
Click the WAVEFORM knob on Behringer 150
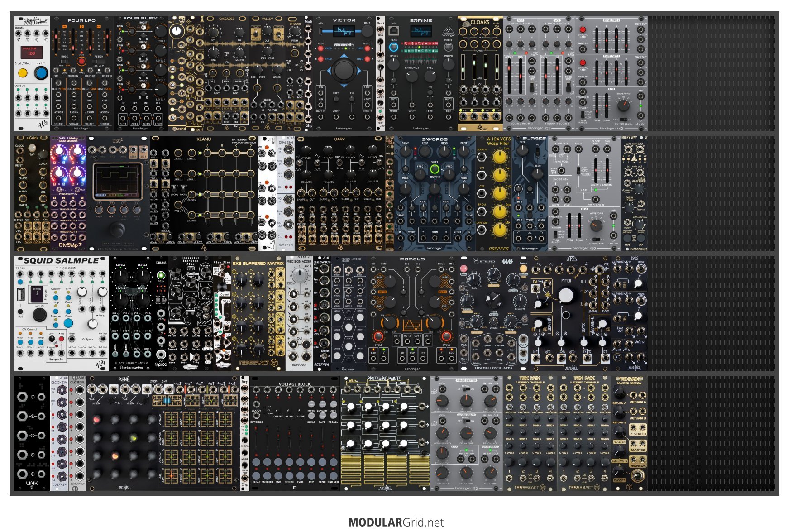coord(596,225)
